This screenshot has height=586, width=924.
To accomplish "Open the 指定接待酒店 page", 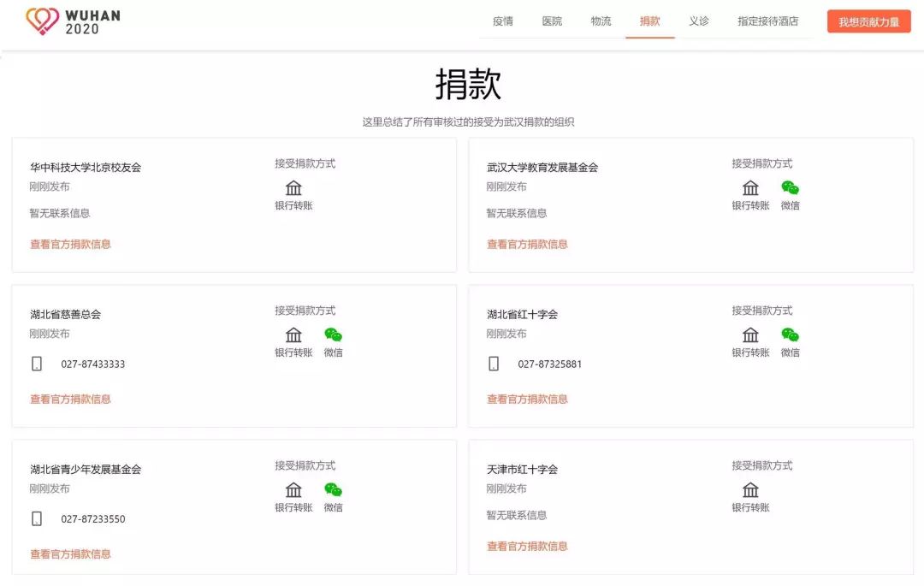I will click(x=770, y=21).
